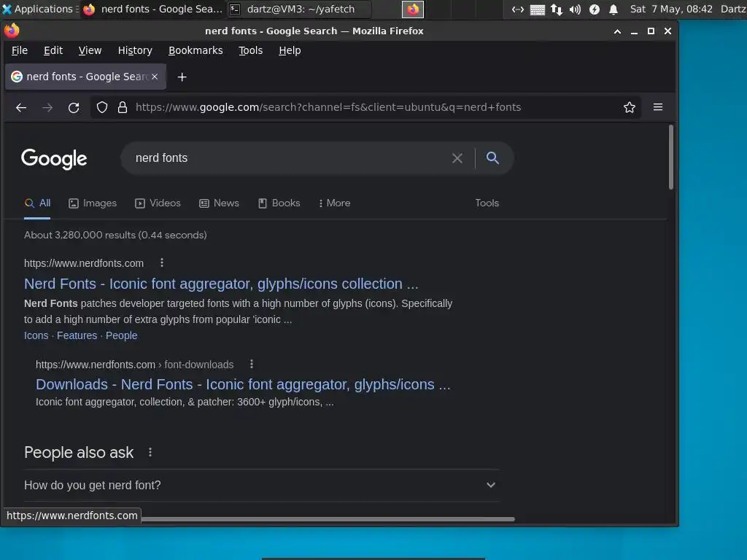Click the forward navigation arrow

point(47,108)
